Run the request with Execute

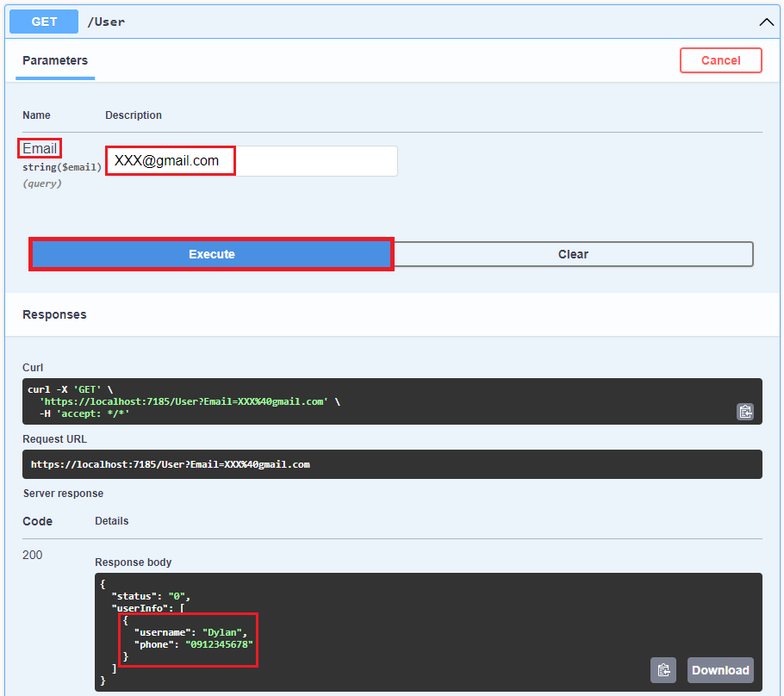click(x=211, y=254)
